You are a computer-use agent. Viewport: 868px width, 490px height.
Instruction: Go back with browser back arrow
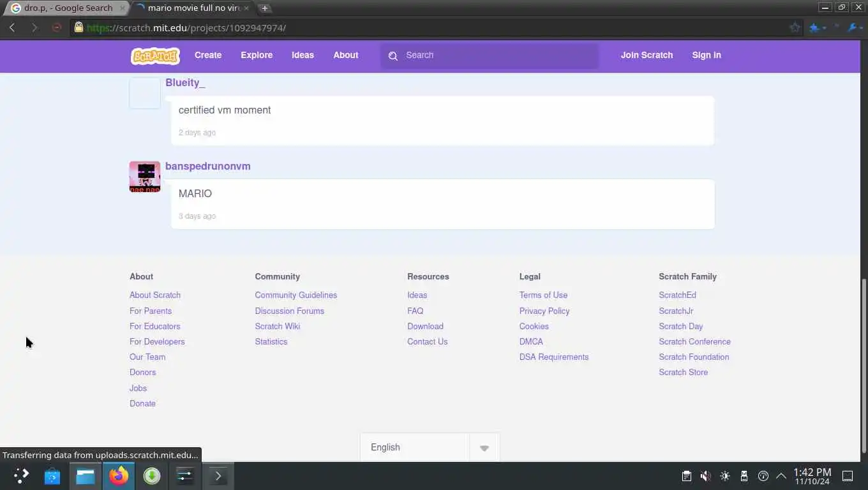pos(12,27)
